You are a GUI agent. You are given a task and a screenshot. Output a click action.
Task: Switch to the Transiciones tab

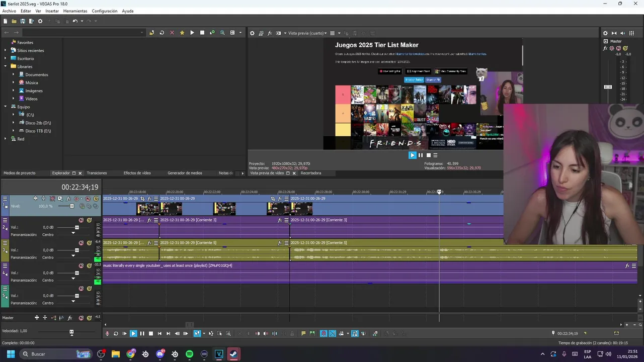coord(97,173)
